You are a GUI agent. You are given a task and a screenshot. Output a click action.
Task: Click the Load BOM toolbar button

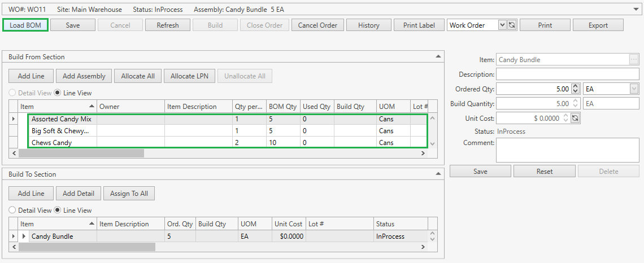[x=25, y=25]
